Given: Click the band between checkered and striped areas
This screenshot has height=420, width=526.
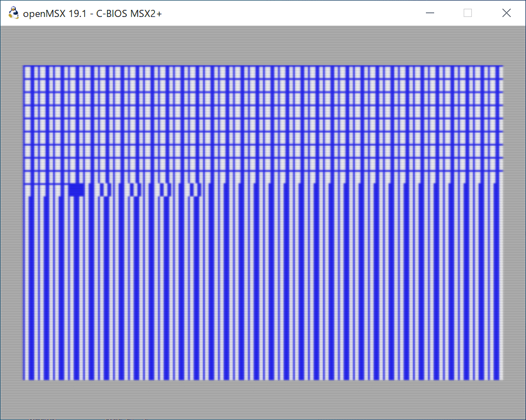Looking at the screenshot, I should pyautogui.click(x=262, y=180).
